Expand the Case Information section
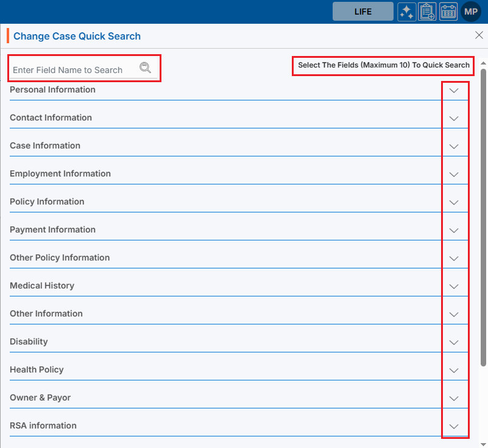 pyautogui.click(x=453, y=147)
